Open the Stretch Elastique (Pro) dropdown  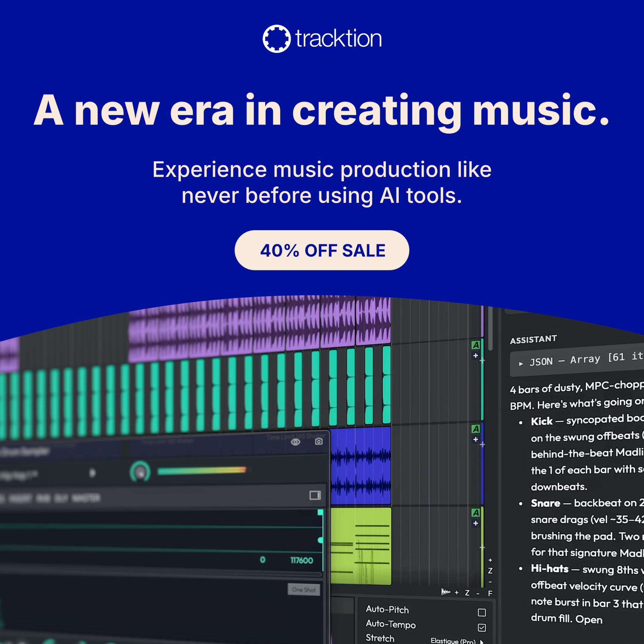[457, 641]
